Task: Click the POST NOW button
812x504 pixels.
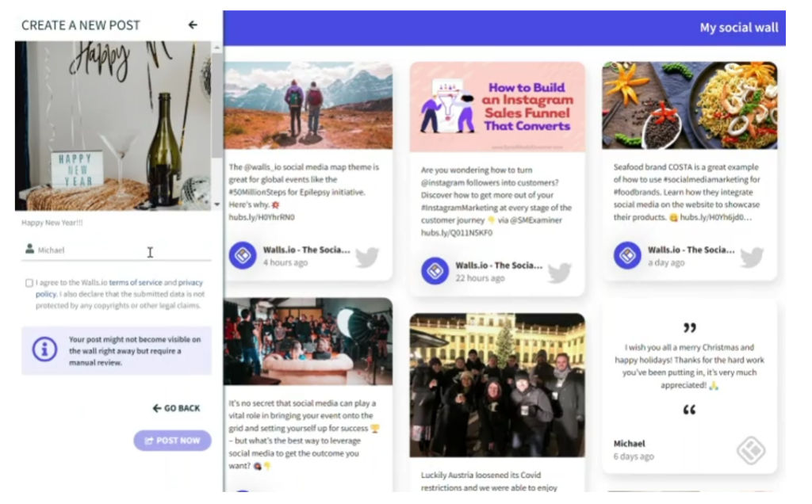Action: (x=171, y=441)
